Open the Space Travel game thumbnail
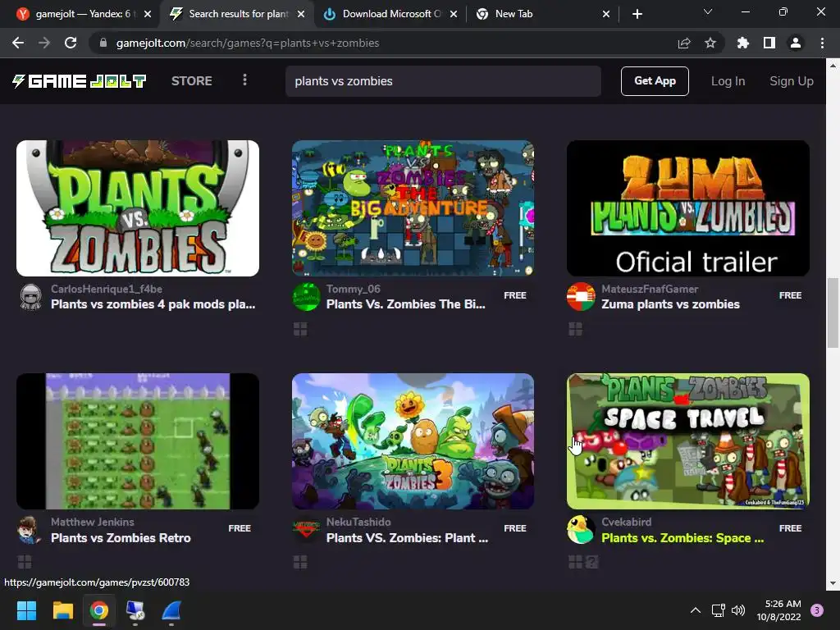The width and height of the screenshot is (840, 630). coord(688,441)
